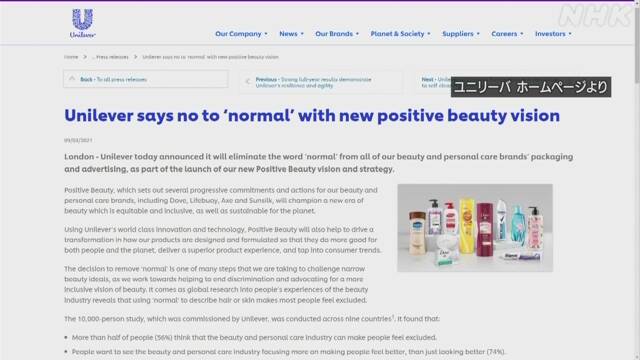Click the bullet 'More than half of people (56%)'
This screenshot has width=640, height=360.
click(x=254, y=337)
